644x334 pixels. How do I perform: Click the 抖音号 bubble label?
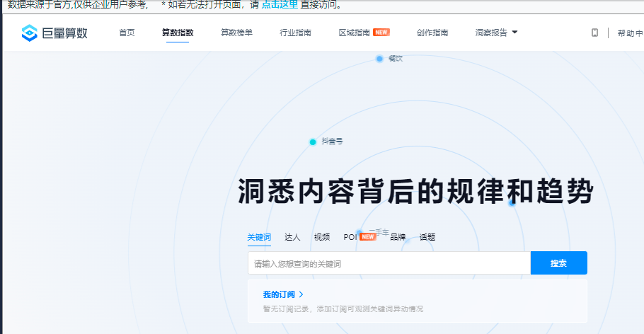tap(332, 142)
